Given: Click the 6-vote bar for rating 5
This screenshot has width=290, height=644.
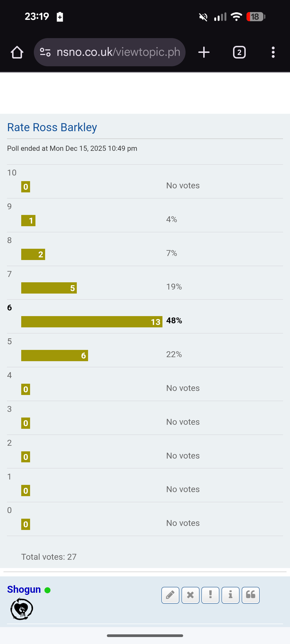Looking at the screenshot, I should tap(55, 356).
